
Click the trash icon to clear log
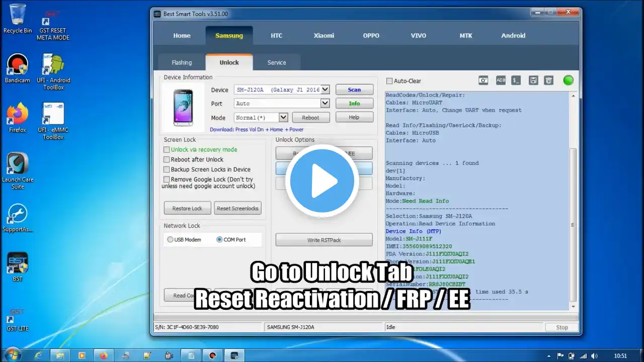[549, 80]
